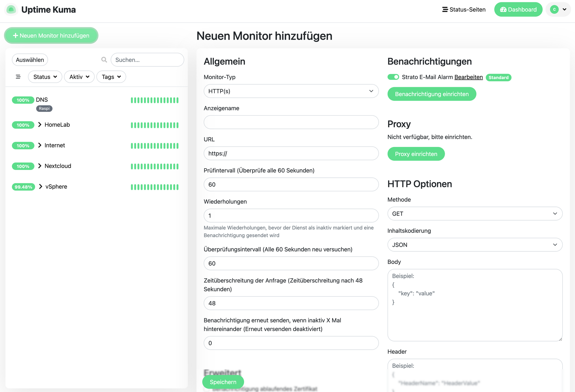
Task: Click the Bearbeiten link for Strato alarm
Action: click(468, 77)
